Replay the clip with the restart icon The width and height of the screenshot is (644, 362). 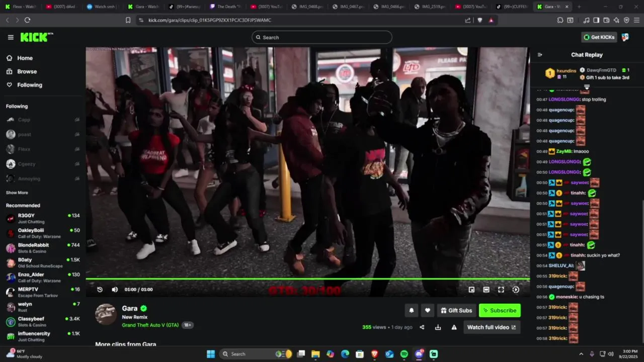(x=100, y=290)
